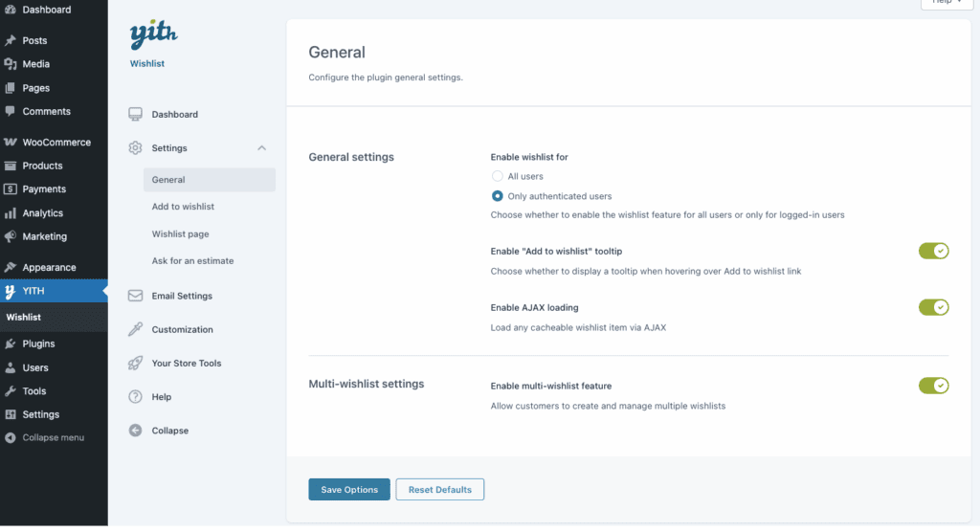Click the Save Options button
The width and height of the screenshot is (980, 532).
coord(348,490)
